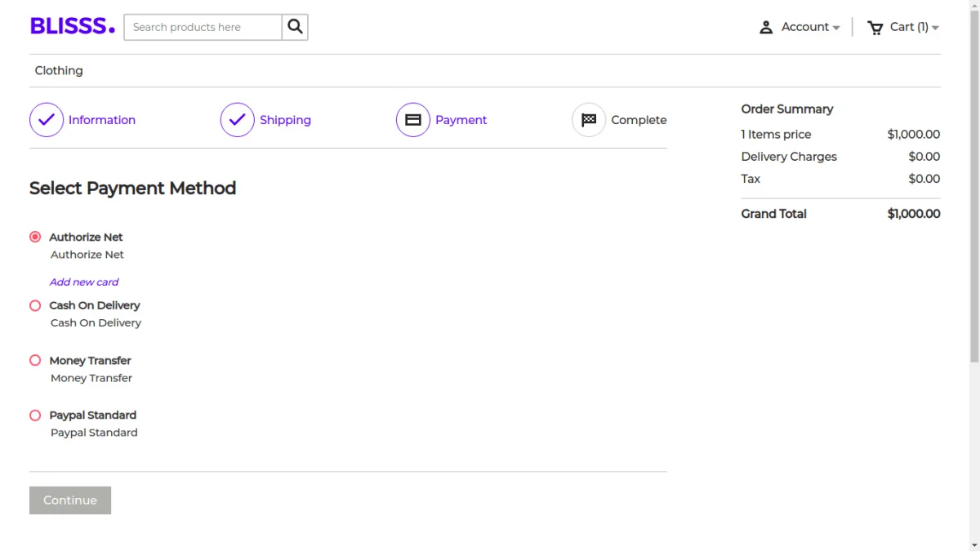
Task: Click the Information step checkmark icon
Action: point(47,120)
